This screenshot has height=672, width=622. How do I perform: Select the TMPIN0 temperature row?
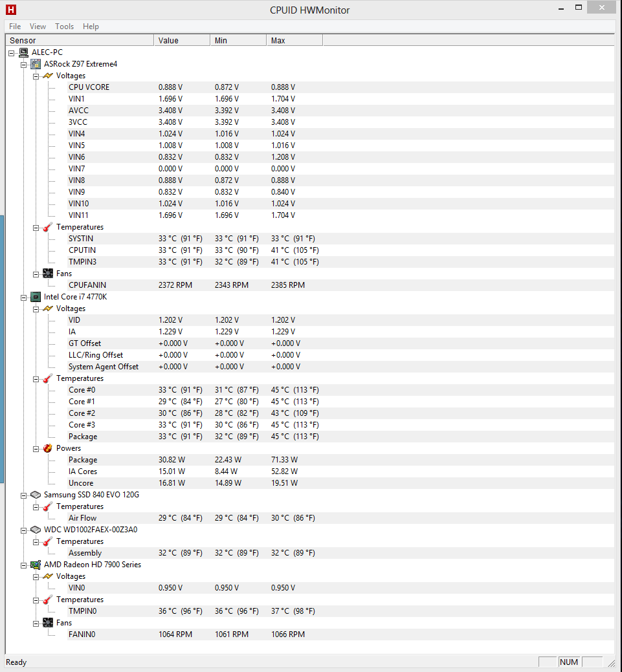[340, 611]
